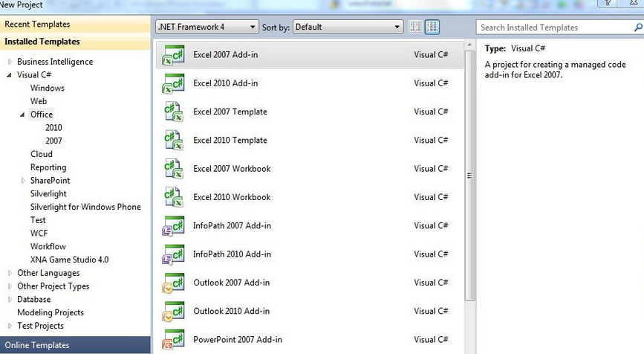Select the Installed Templates section
Screen dimensions: 644x354
coord(75,42)
